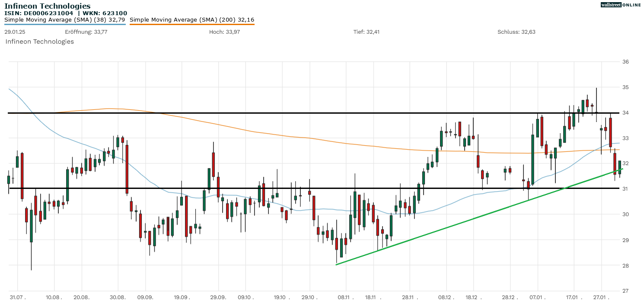Image resolution: width=644 pixels, height=300 pixels.
Task: Click the blue underline below SMA (38)
Action: point(65,24)
